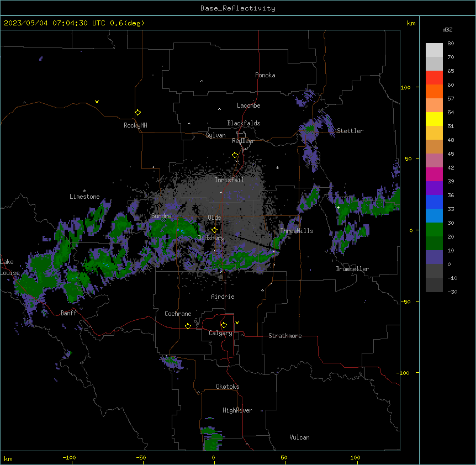Click the Calgary city label
Viewport: 476px width, 465px height.
(x=220, y=333)
